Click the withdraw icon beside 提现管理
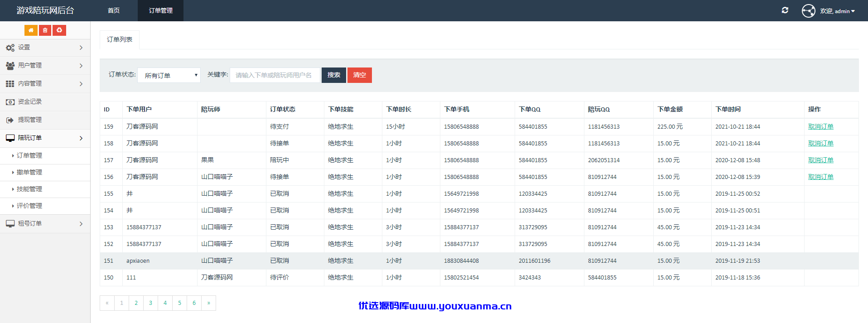 [10, 120]
